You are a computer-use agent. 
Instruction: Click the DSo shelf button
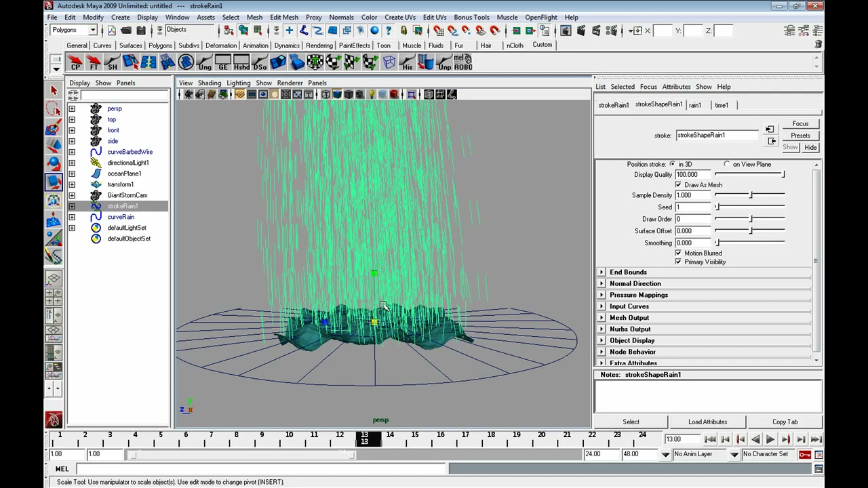[x=259, y=63]
